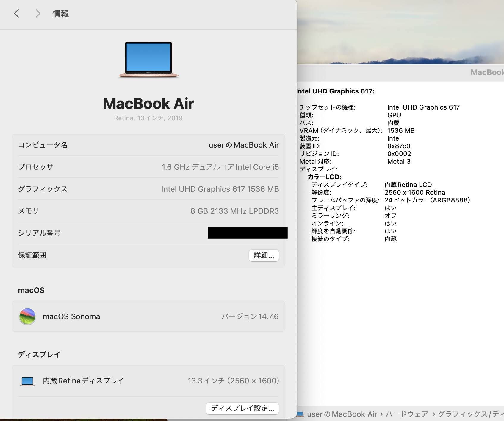Image resolution: width=504 pixels, height=421 pixels.
Task: Click the MacBook title bar of System Information
Action: tap(487, 72)
